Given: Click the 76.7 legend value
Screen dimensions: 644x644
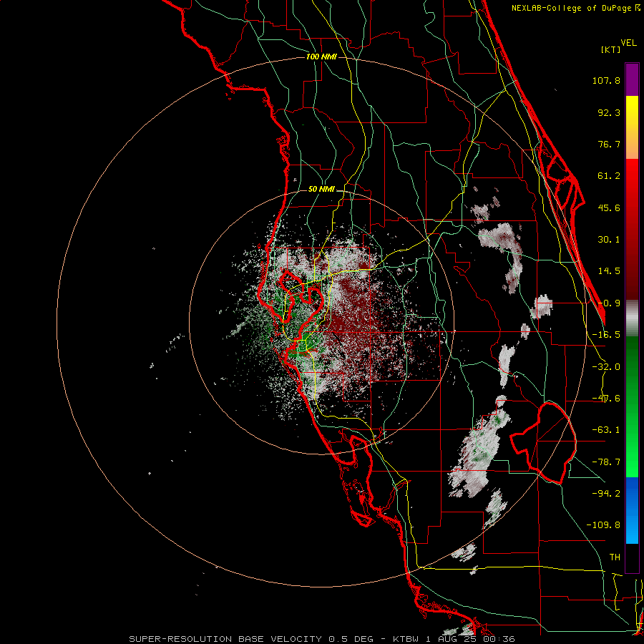Looking at the screenshot, I should 609,144.
